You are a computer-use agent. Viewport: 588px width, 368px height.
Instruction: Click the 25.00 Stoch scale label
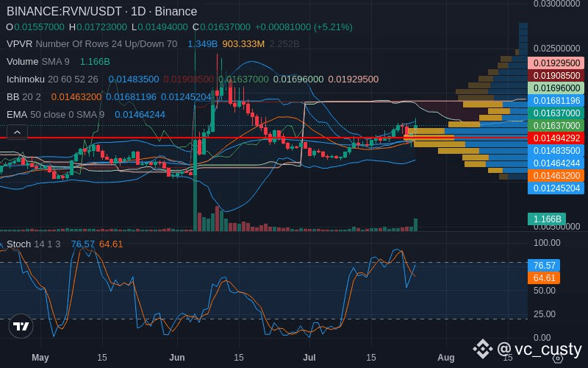coord(544,314)
